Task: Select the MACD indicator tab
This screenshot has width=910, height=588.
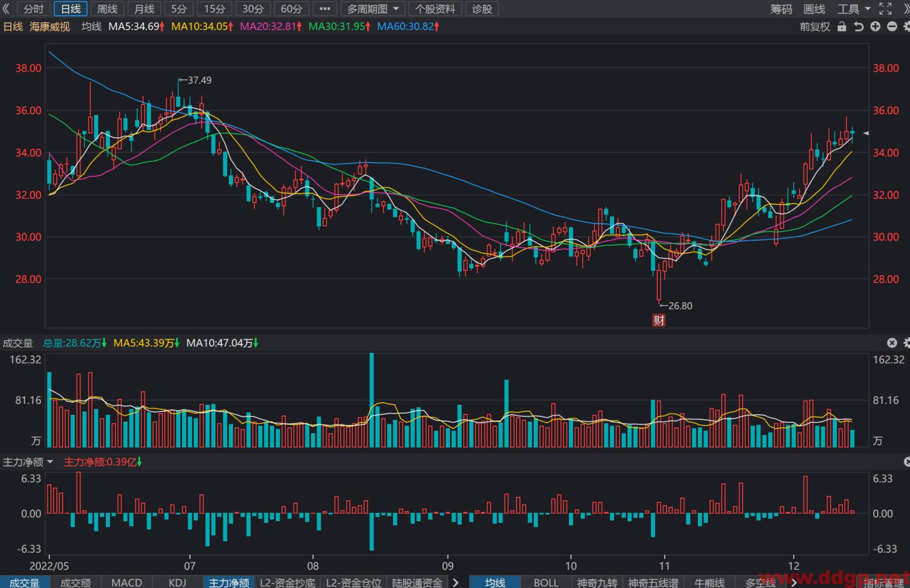Action: point(127,582)
